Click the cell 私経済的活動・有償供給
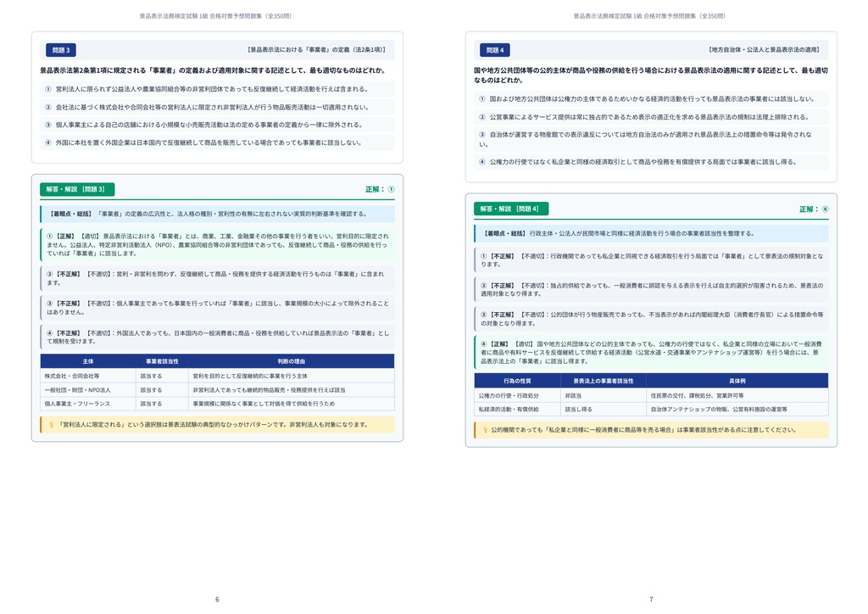868x614 pixels. pyautogui.click(x=518, y=409)
